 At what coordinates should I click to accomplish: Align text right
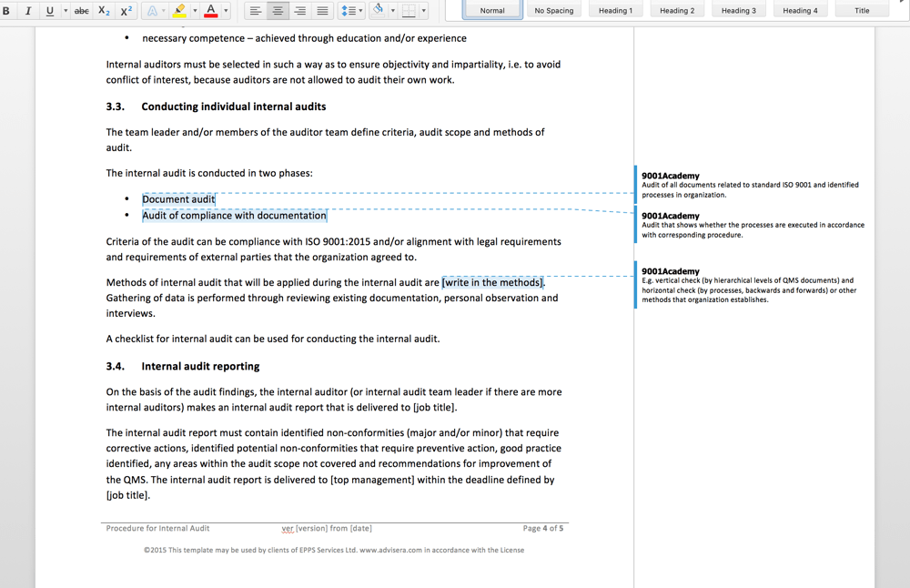pos(299,10)
